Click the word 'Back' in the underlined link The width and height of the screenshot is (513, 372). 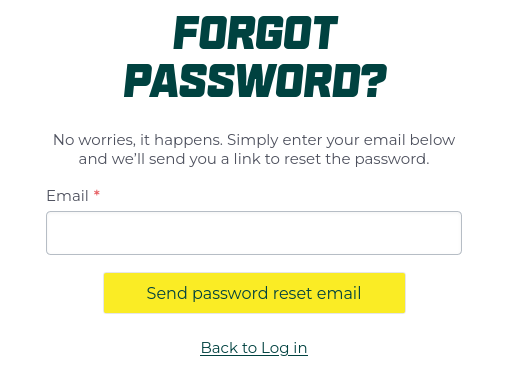coord(219,348)
